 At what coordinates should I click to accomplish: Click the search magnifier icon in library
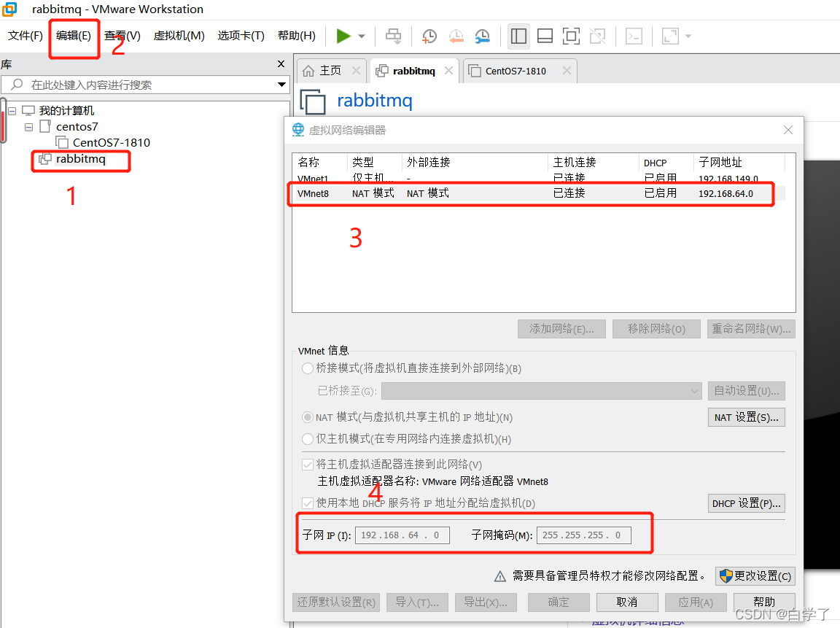[x=17, y=84]
